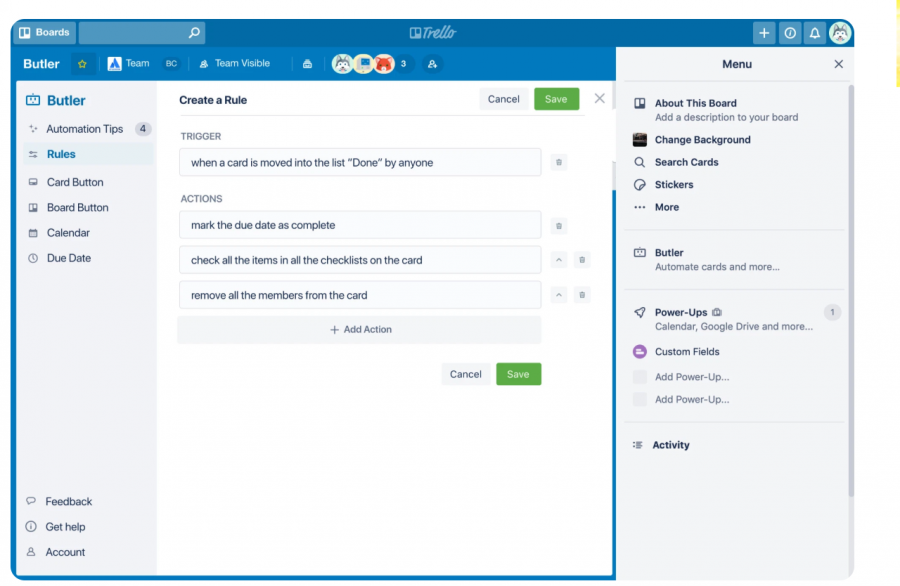Close the Menu panel
The width and height of the screenshot is (900, 586).
click(839, 64)
